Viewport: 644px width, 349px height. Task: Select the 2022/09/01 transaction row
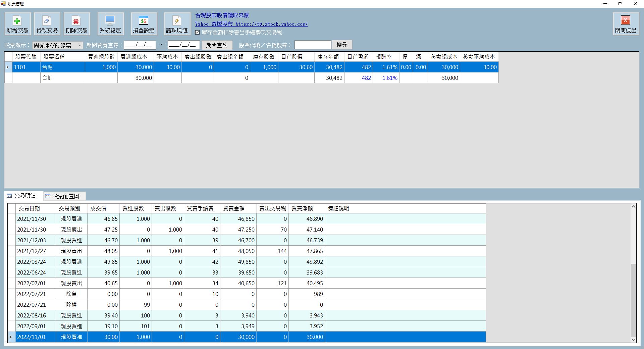247,326
